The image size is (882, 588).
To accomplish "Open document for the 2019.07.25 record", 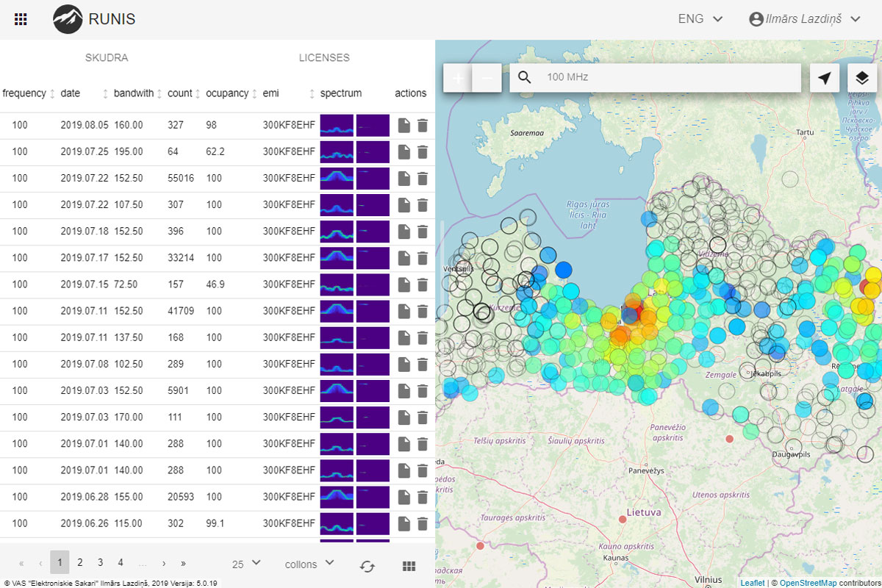I will tap(404, 152).
